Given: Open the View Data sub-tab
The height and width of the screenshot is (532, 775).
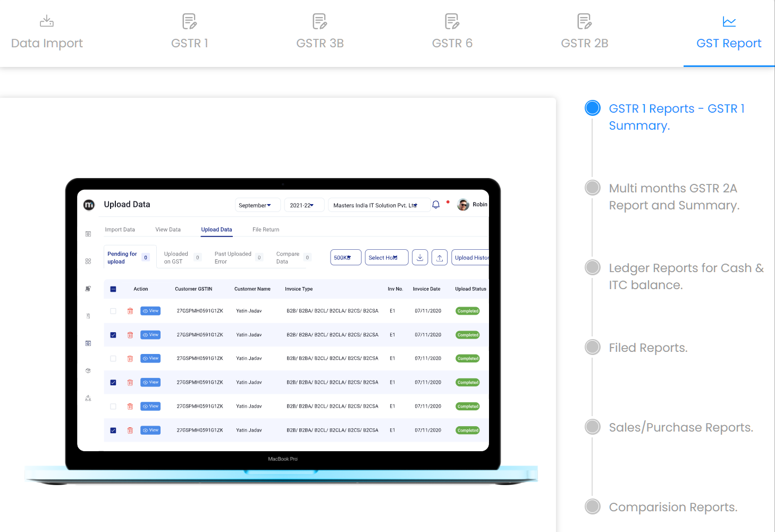Looking at the screenshot, I should coord(168,230).
